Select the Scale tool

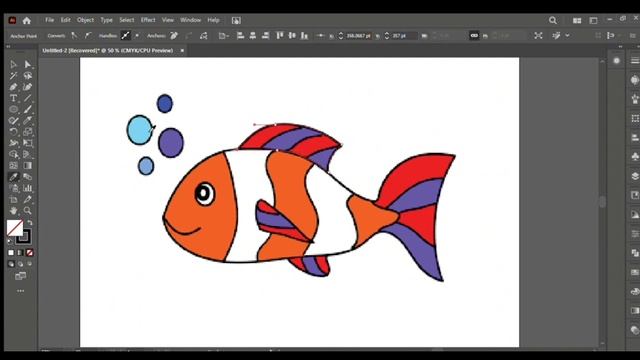27,132
